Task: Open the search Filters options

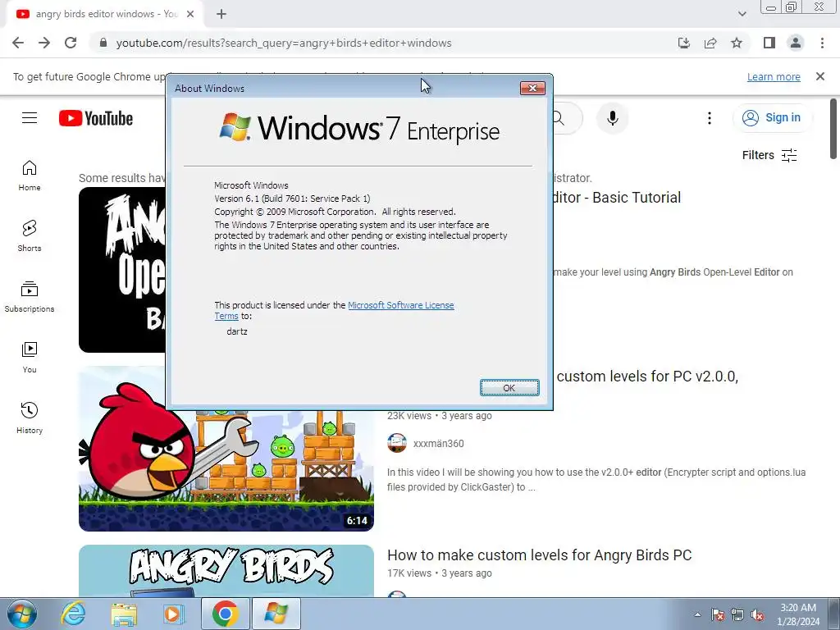Action: point(769,155)
